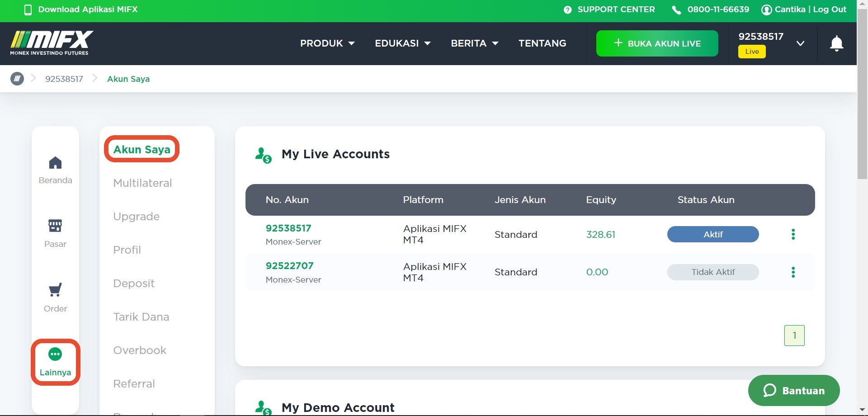Open the notifications bell icon

pos(836,43)
